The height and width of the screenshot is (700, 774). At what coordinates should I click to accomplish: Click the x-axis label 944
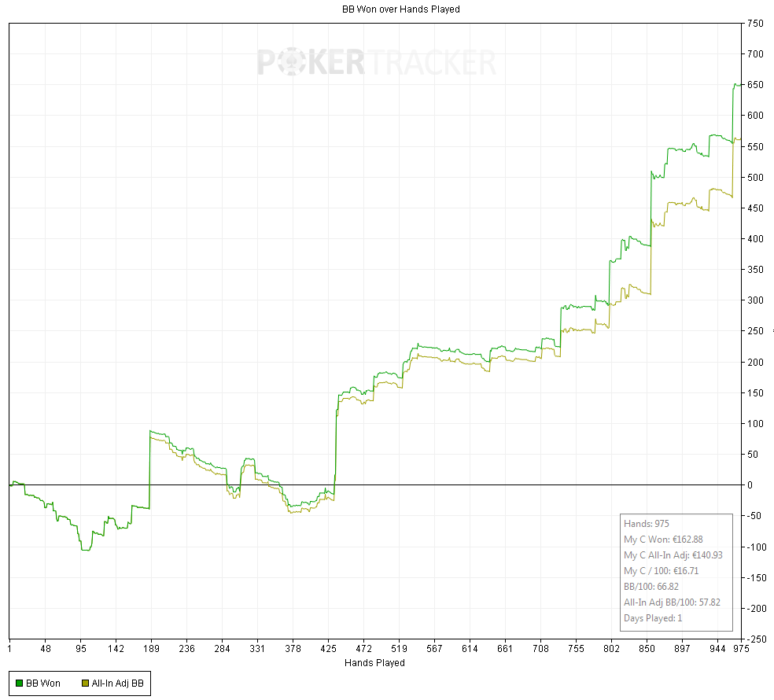[717, 649]
